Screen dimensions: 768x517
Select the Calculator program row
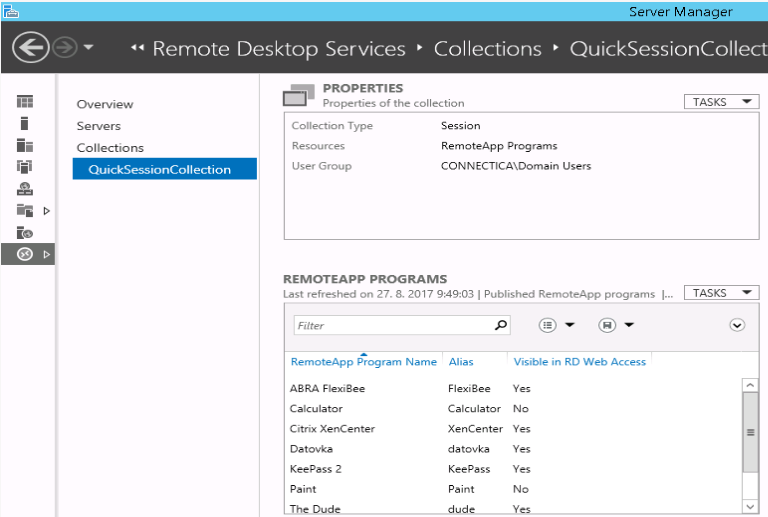click(x=513, y=409)
